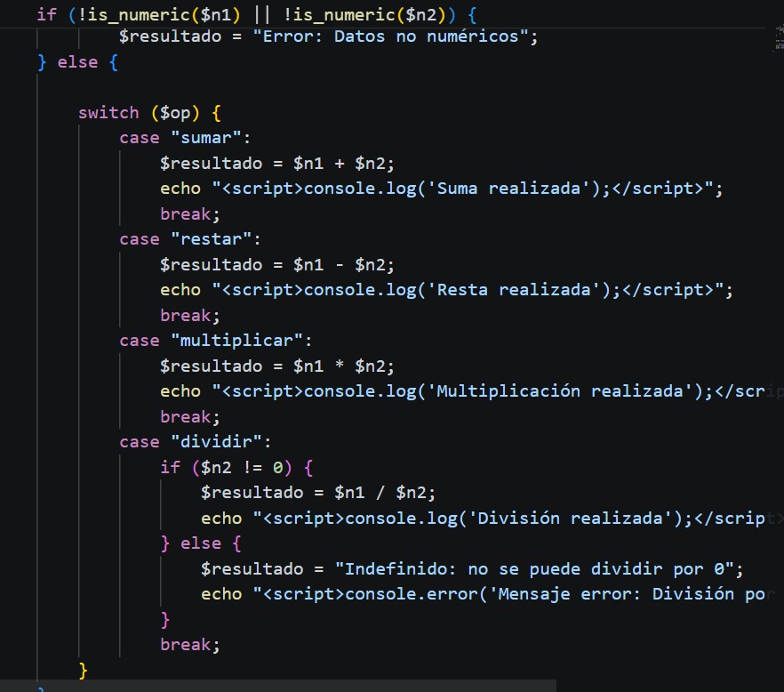Click the echo 'Multiplicación realizada' line
Screen dimensions: 784x692
[470, 391]
